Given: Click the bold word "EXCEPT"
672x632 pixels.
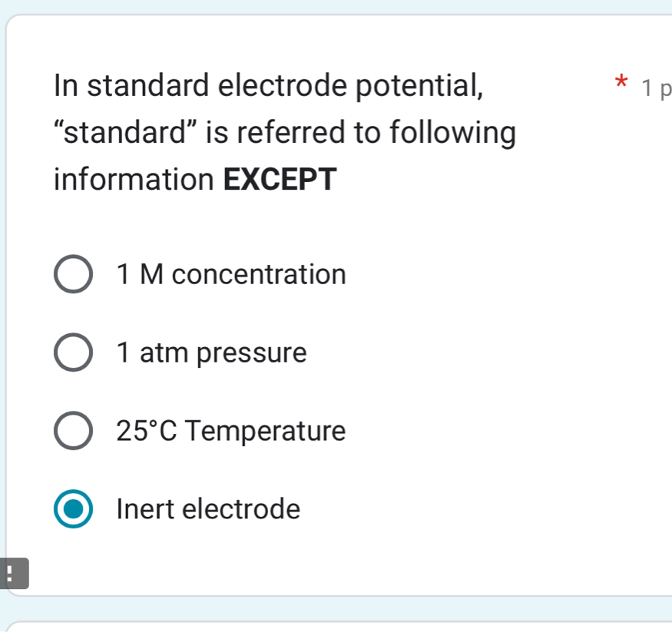Looking at the screenshot, I should tap(280, 180).
